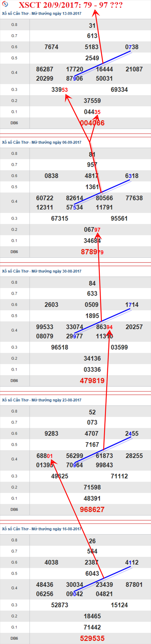Select special prize number 004066

point(92,123)
